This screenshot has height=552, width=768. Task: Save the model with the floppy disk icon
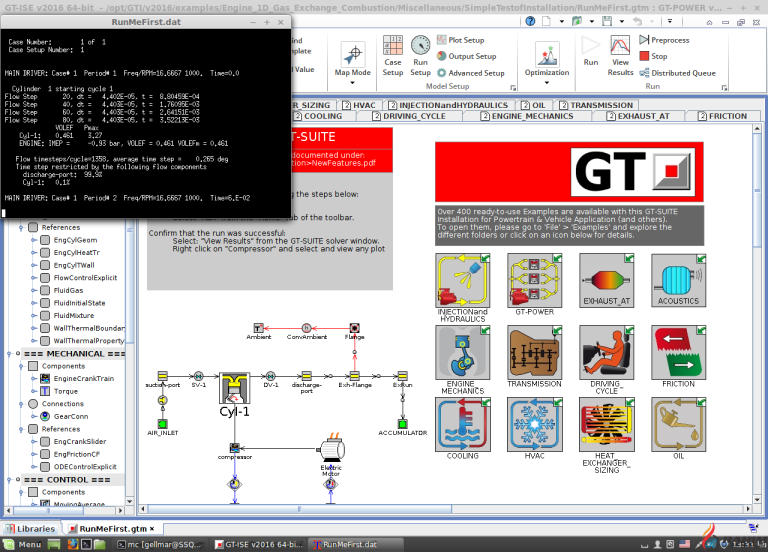607,21
